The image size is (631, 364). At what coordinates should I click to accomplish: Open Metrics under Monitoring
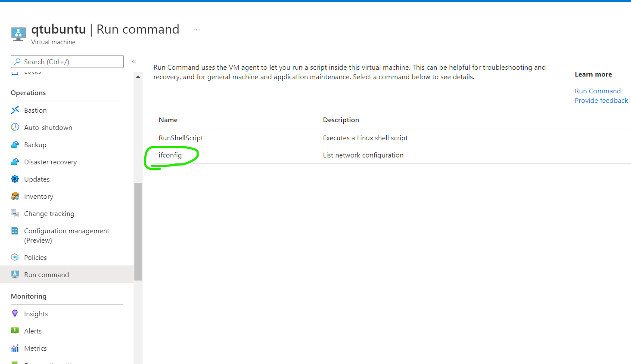35,348
